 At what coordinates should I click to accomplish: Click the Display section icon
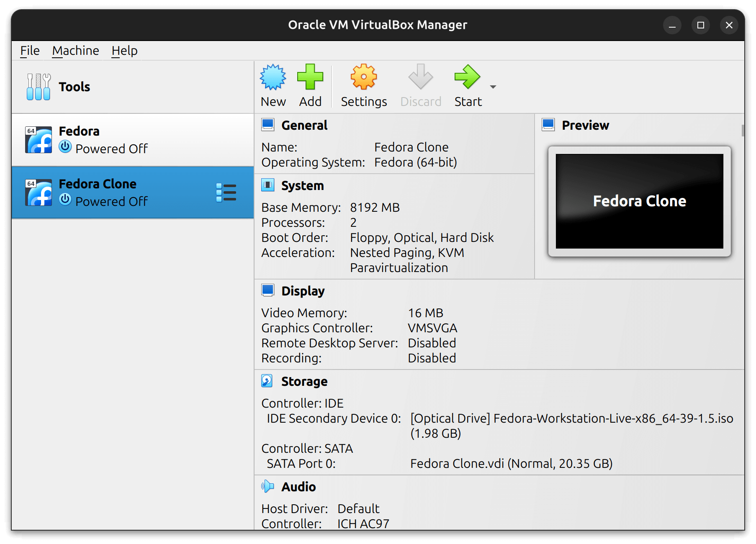point(268,290)
